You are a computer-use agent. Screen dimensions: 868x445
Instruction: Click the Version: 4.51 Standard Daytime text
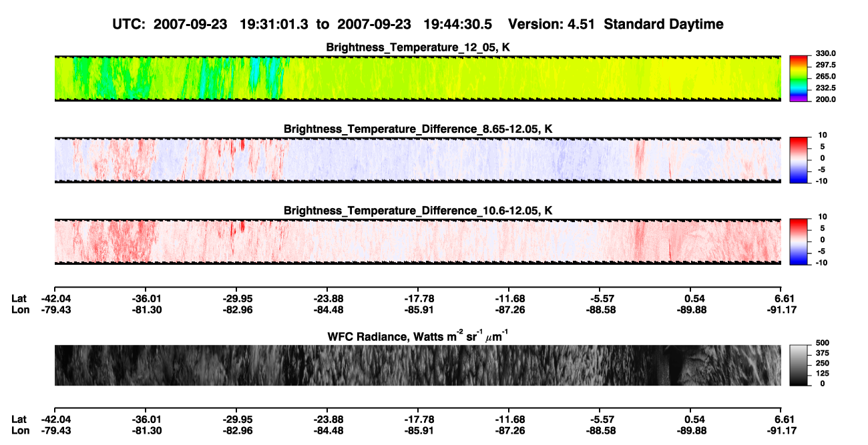616,24
